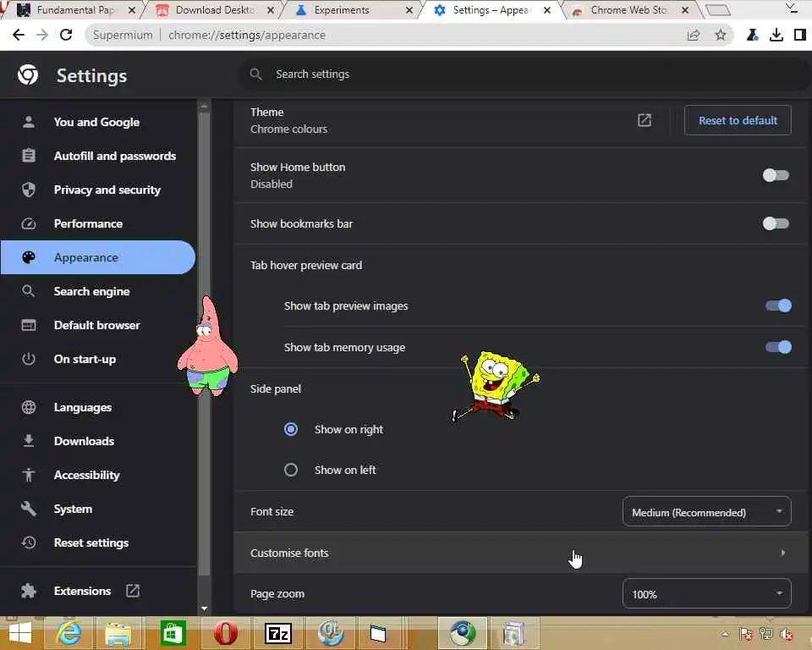812x650 pixels.
Task: Launch Opera from the taskbar
Action: coord(226,633)
